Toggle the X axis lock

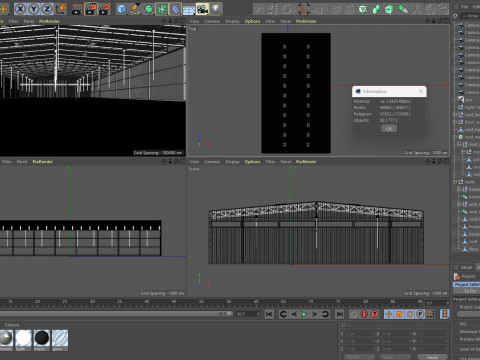click(x=20, y=9)
